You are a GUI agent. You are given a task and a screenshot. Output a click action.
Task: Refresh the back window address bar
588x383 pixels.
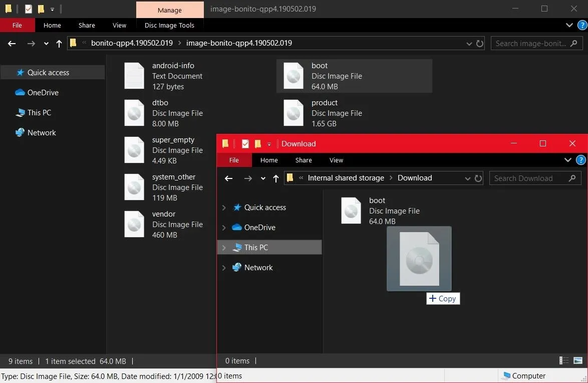pyautogui.click(x=480, y=43)
